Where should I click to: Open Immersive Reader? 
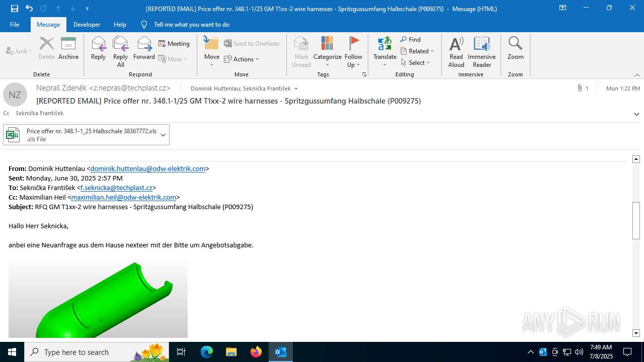(482, 52)
